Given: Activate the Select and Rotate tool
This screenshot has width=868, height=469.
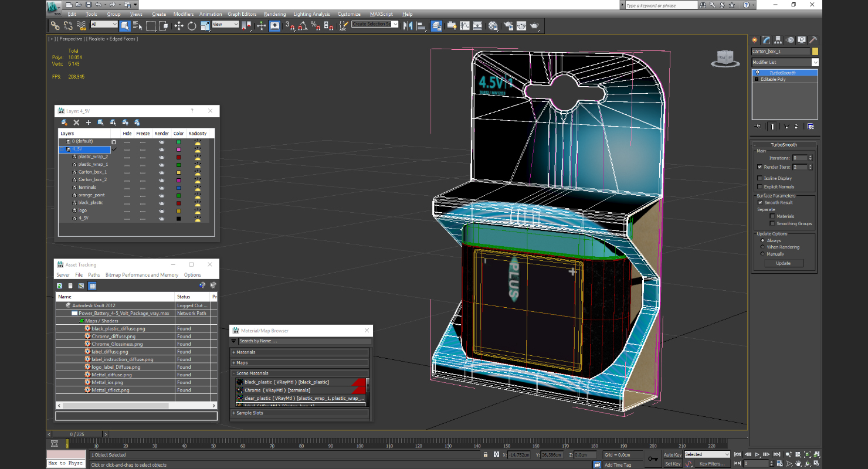Looking at the screenshot, I should click(x=192, y=26).
